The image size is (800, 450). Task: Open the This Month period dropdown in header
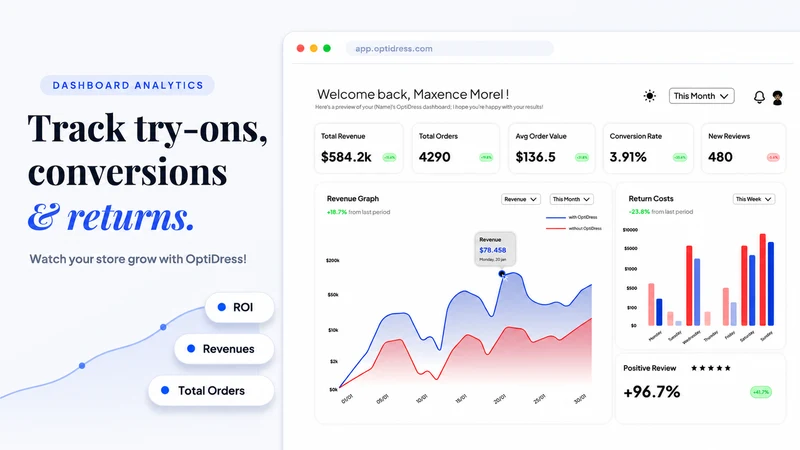tap(702, 96)
